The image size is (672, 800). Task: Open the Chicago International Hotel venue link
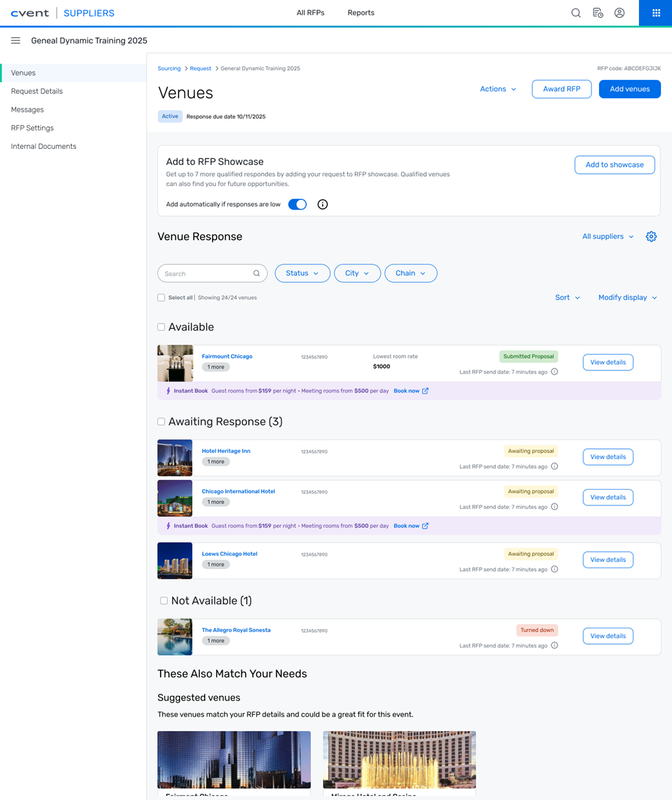[x=238, y=491]
